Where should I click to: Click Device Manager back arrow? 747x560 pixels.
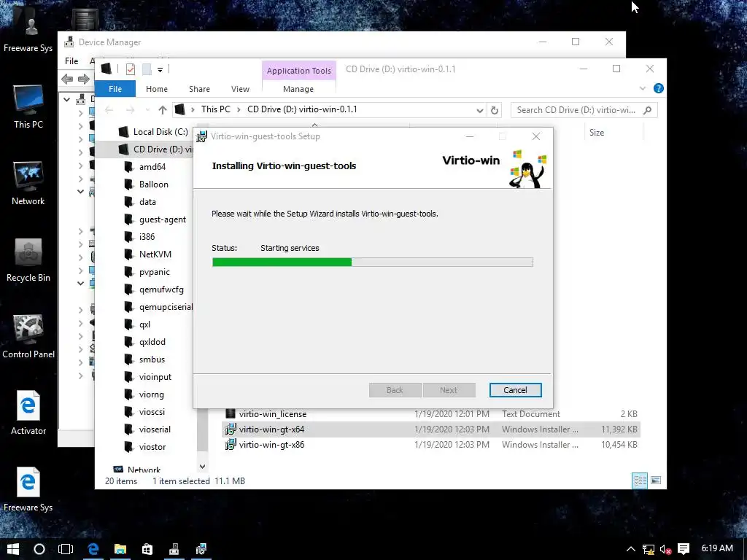pos(67,79)
